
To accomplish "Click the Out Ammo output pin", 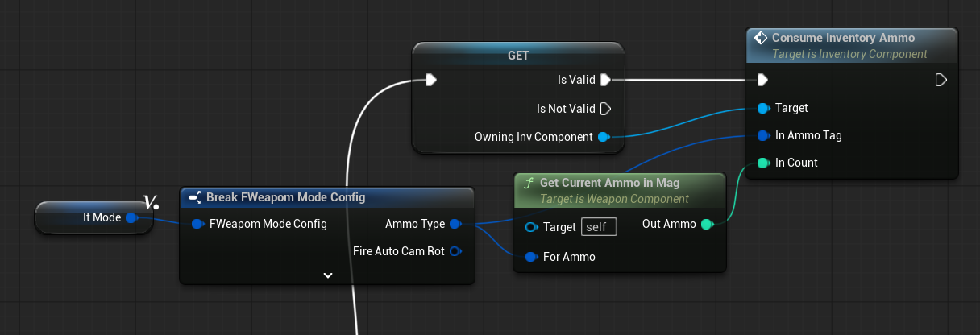I will [x=707, y=224].
